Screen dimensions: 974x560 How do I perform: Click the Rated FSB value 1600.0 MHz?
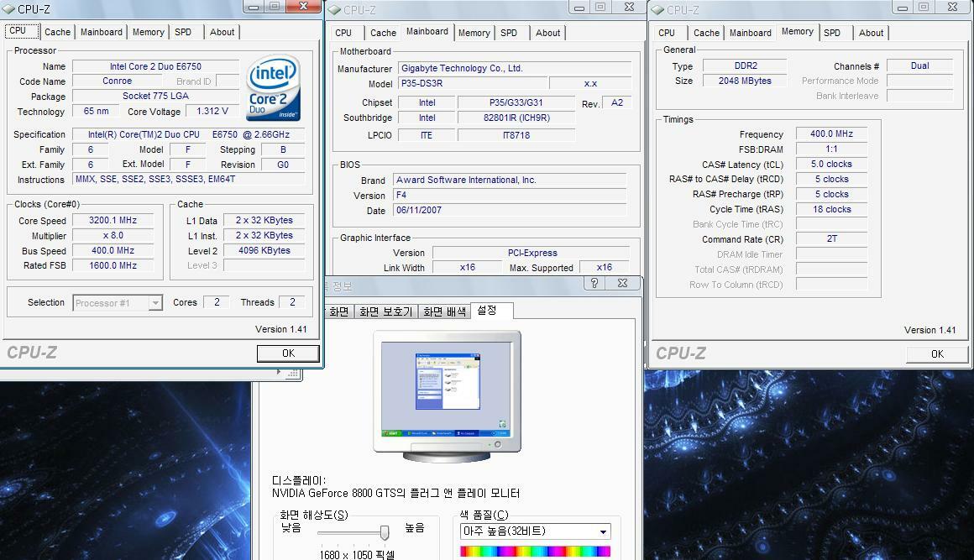click(x=113, y=265)
